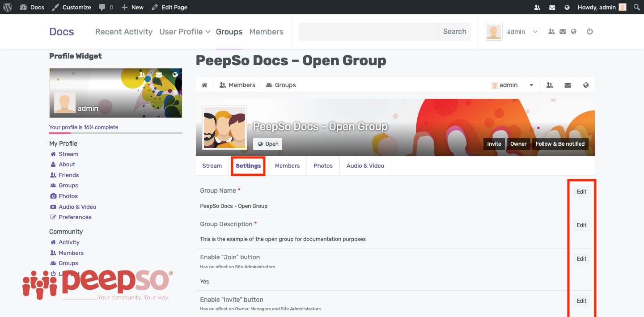644x317 pixels.
Task: Edit the Enable "Invite" button setting
Action: pos(581,301)
